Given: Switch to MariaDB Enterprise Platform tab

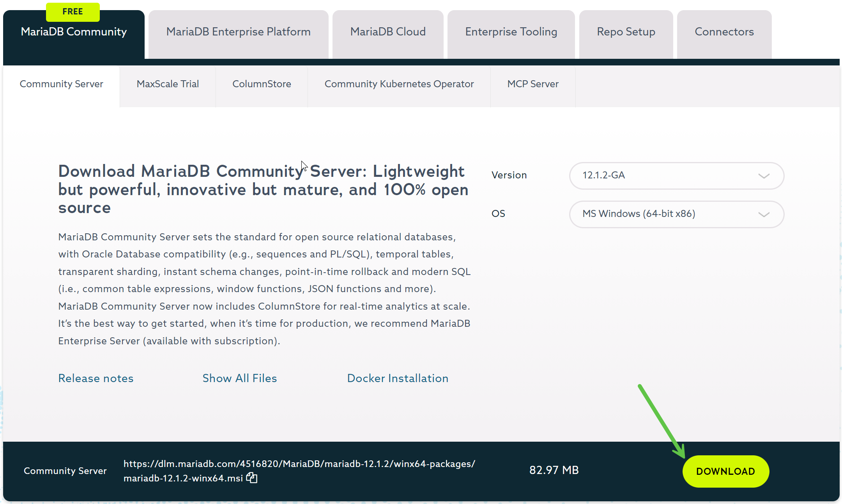Looking at the screenshot, I should [238, 32].
